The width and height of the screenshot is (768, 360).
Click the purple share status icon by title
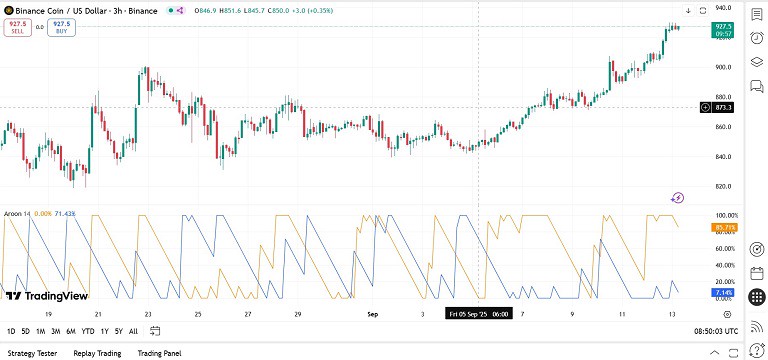coord(179,10)
